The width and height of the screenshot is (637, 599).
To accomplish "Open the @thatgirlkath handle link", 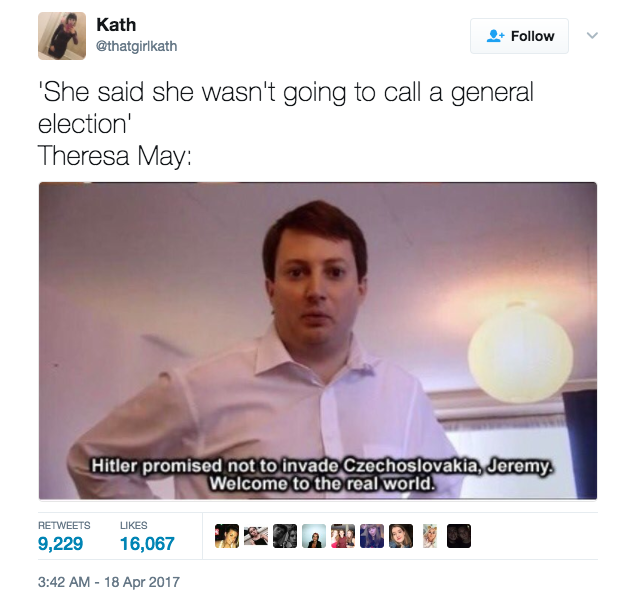I will tap(136, 46).
